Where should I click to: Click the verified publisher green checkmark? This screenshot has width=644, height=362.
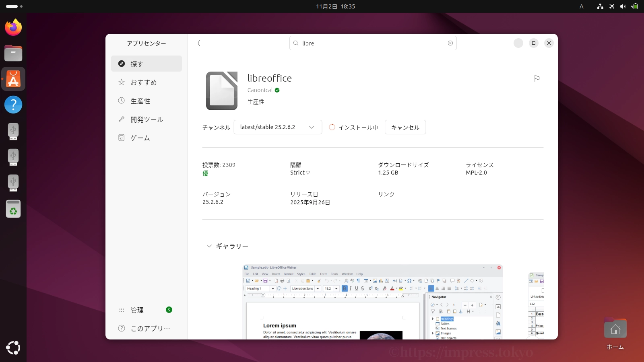(x=277, y=90)
